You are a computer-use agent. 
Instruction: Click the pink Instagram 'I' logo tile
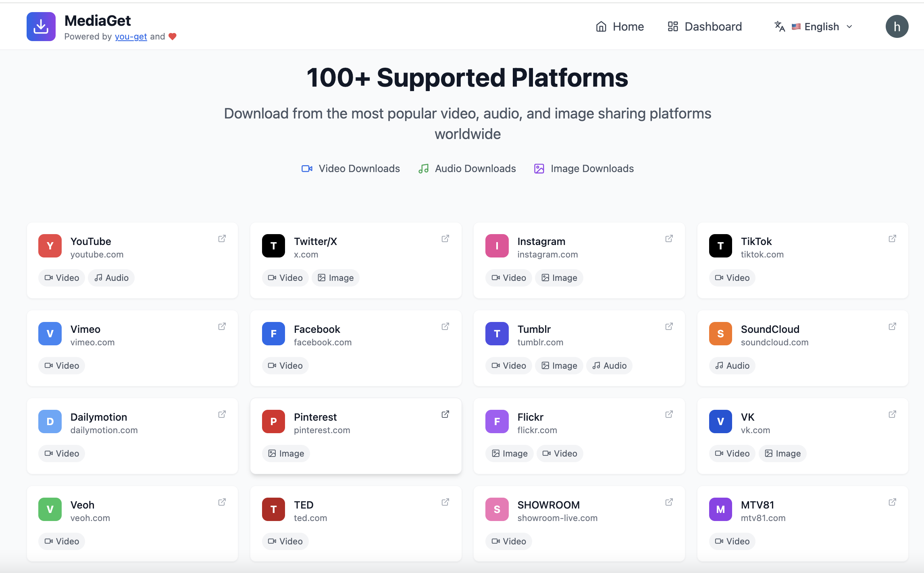497,246
